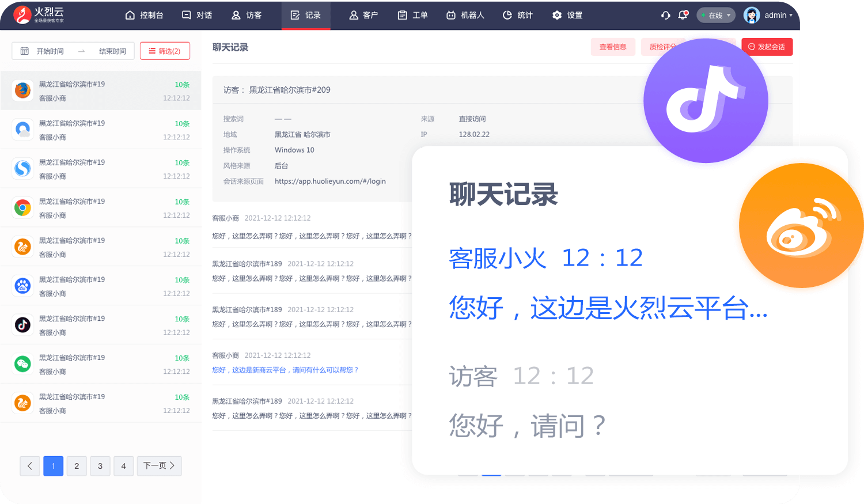Expand the 在线 status dropdown
Image resolution: width=864 pixels, height=504 pixels.
[x=716, y=15]
